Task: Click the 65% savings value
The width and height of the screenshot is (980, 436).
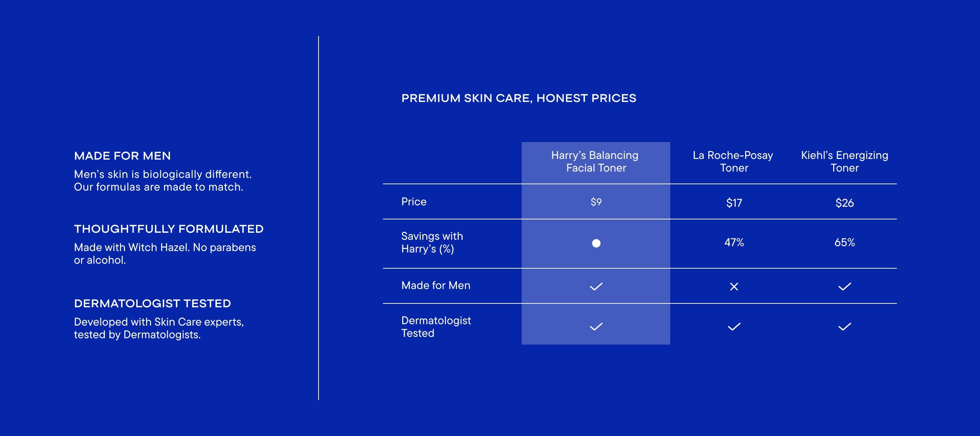Action: tap(844, 243)
